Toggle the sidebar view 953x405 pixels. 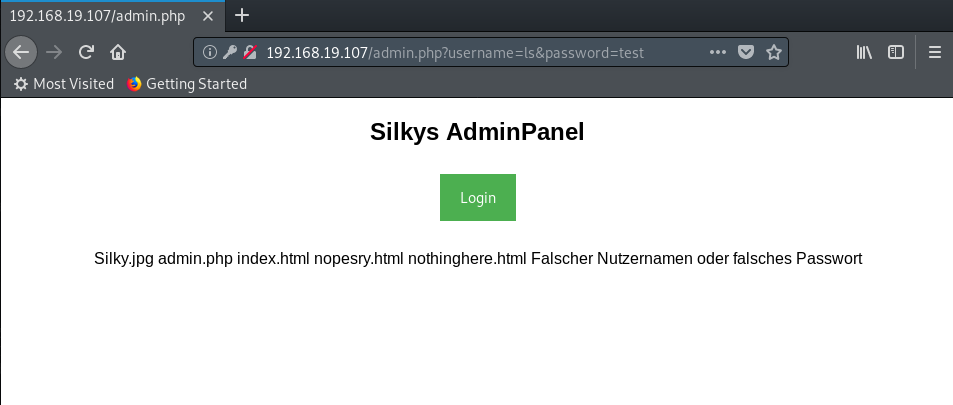pos(896,52)
